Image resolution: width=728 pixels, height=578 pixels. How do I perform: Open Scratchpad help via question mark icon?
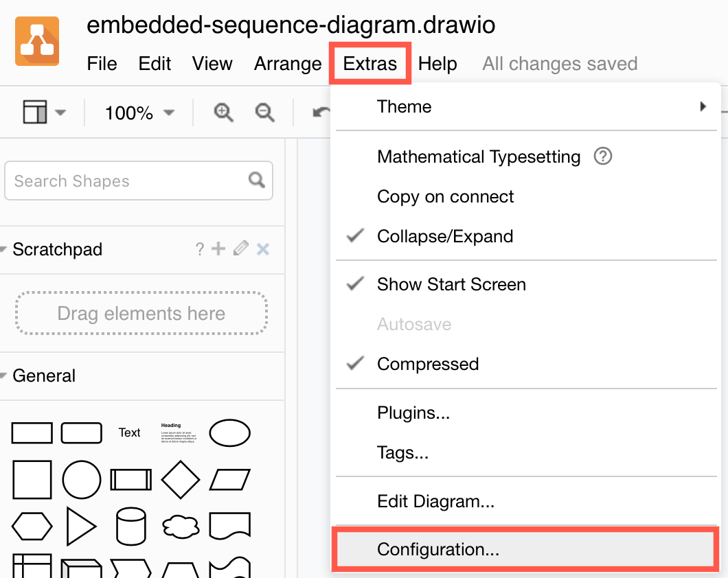point(199,248)
